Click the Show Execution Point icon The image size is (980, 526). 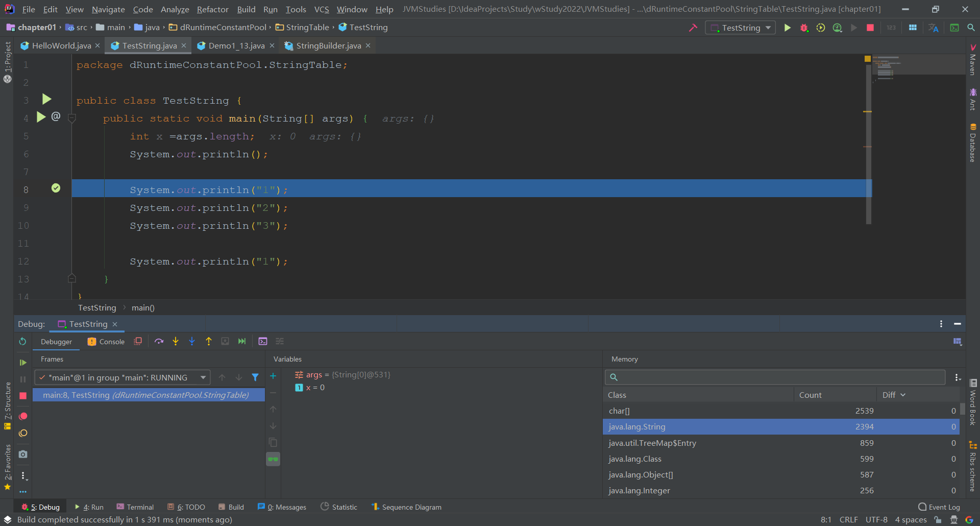(x=138, y=341)
